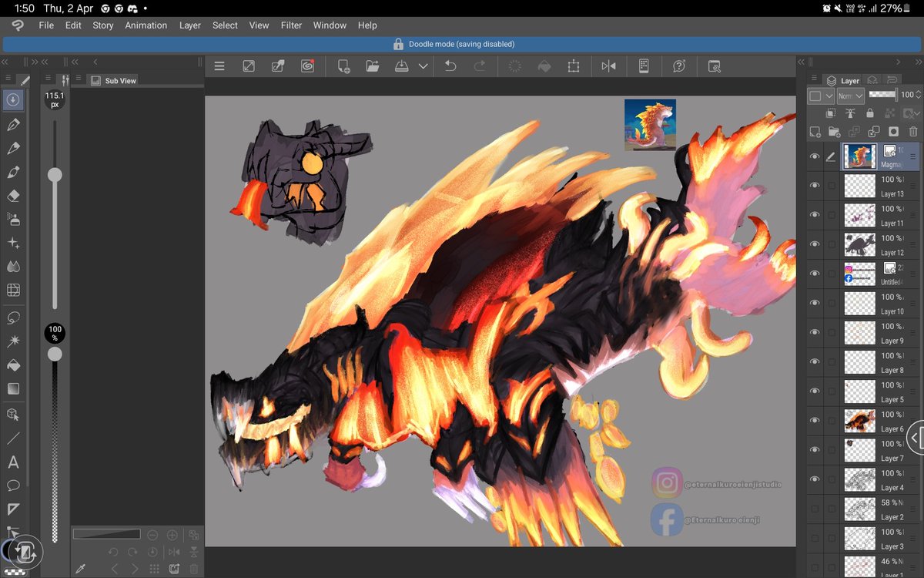Viewport: 924px width, 578px height.
Task: Hide the Layer 6 visibility eye
Action: click(x=815, y=421)
